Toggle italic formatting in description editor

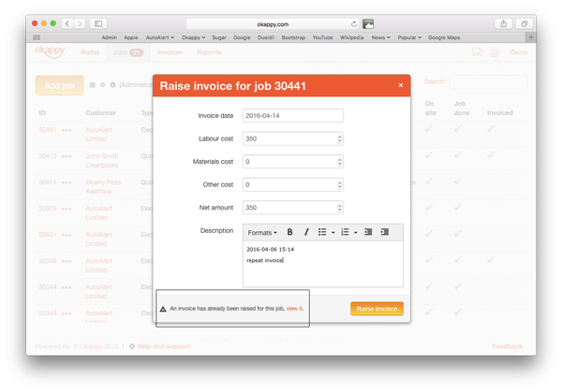(x=306, y=232)
